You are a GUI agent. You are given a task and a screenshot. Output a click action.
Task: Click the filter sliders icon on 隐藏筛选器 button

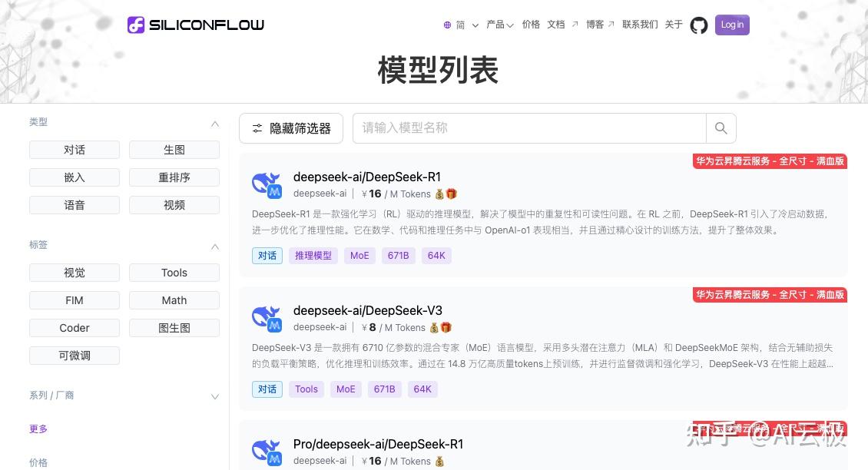pos(257,128)
